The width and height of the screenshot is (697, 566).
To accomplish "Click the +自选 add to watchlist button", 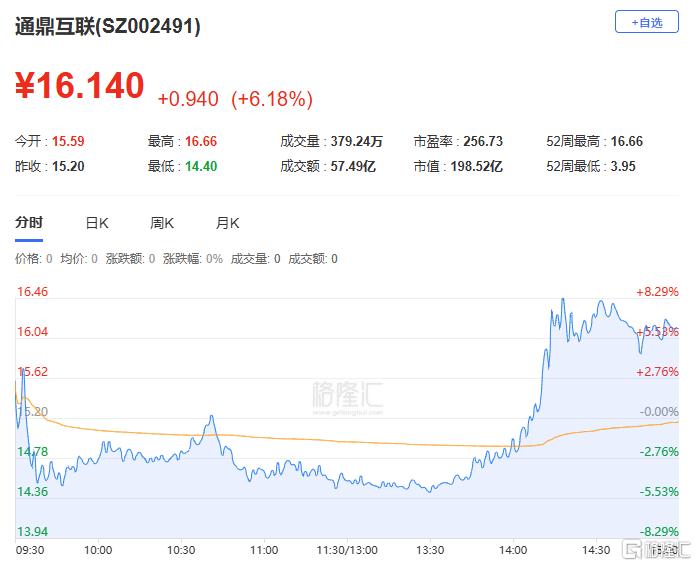I will pos(646,22).
